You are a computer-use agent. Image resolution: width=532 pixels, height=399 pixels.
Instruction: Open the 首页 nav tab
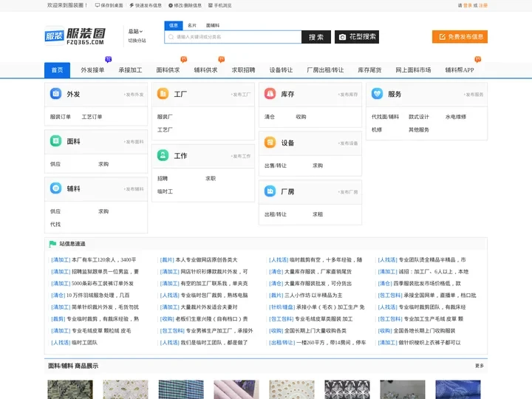coord(58,70)
